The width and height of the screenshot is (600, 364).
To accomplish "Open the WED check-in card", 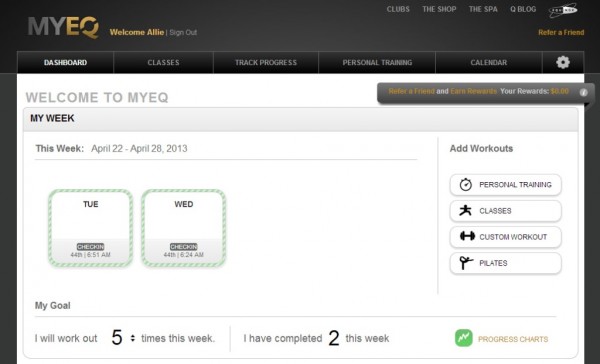I will [x=183, y=228].
